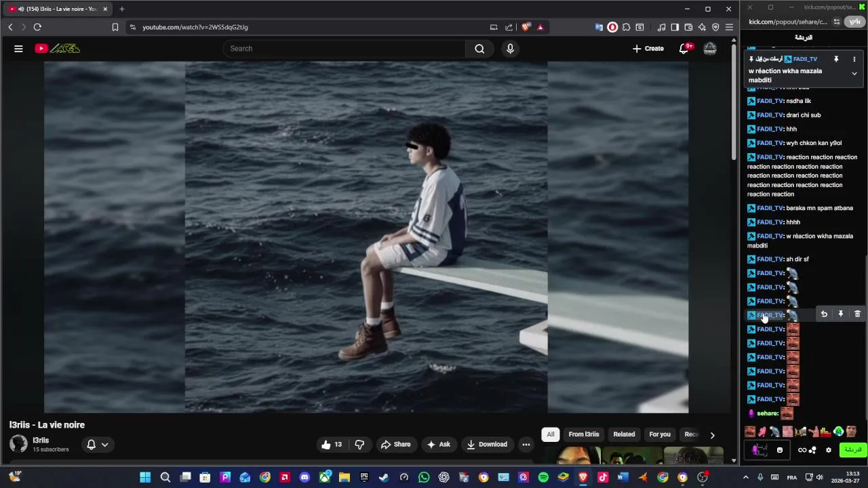Click the youtube.com URL in the address bar
Image resolution: width=868 pixels, height=488 pixels.
coord(195,27)
